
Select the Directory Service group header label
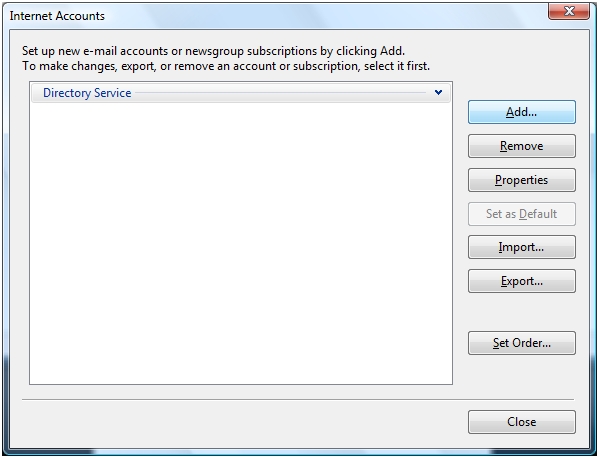click(x=87, y=93)
